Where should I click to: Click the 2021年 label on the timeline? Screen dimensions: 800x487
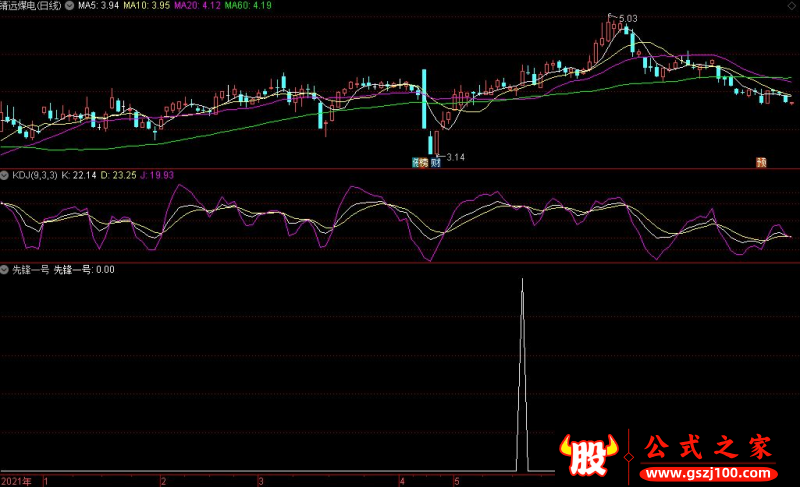coord(16,481)
